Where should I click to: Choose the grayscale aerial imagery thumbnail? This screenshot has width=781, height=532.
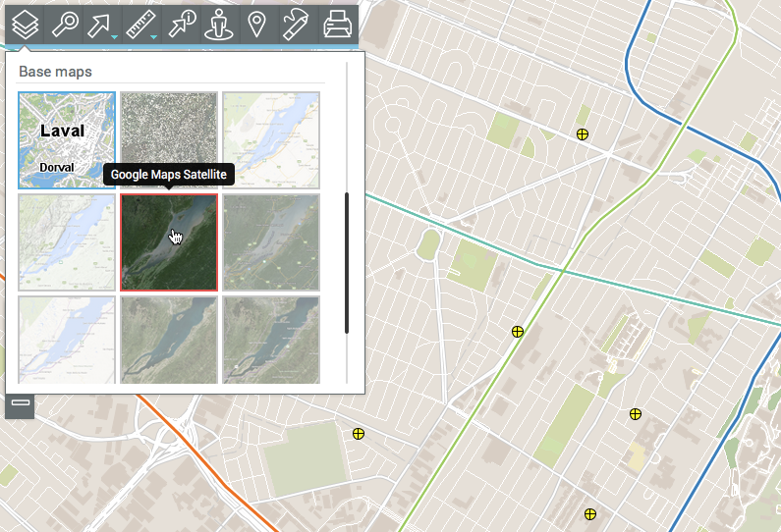coord(169,140)
